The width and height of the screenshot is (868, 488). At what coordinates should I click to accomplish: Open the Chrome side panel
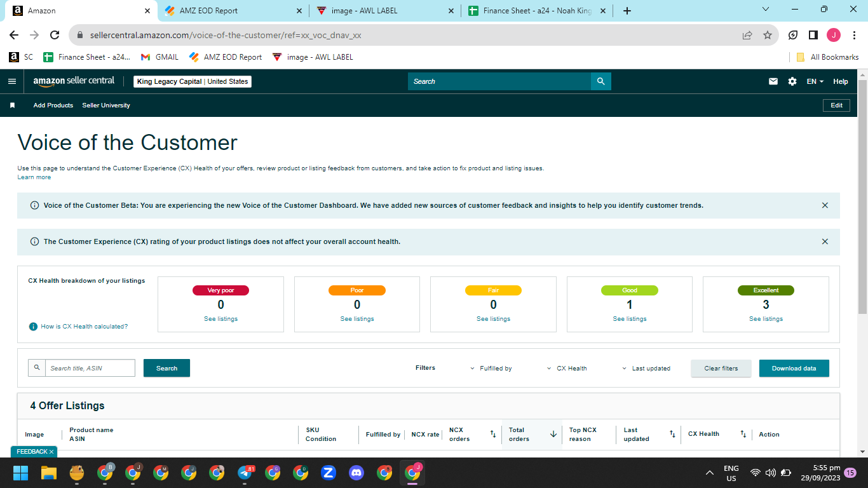click(x=813, y=36)
